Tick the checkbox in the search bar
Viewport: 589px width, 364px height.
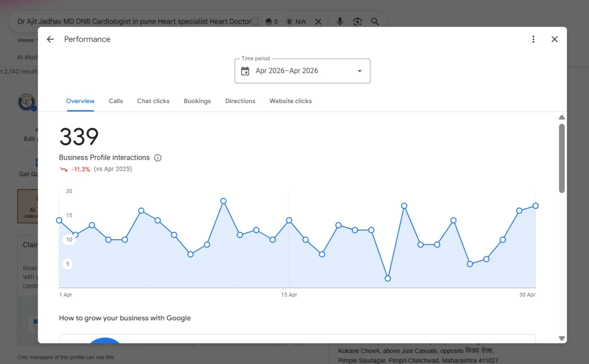(255, 22)
